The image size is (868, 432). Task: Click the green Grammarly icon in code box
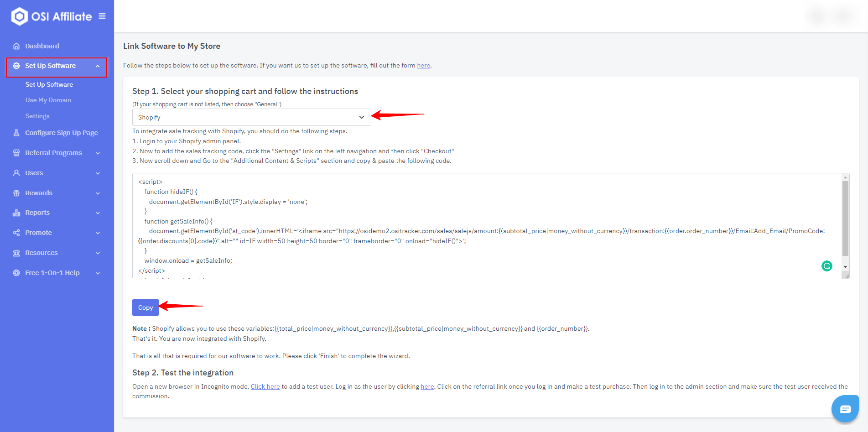point(826,266)
